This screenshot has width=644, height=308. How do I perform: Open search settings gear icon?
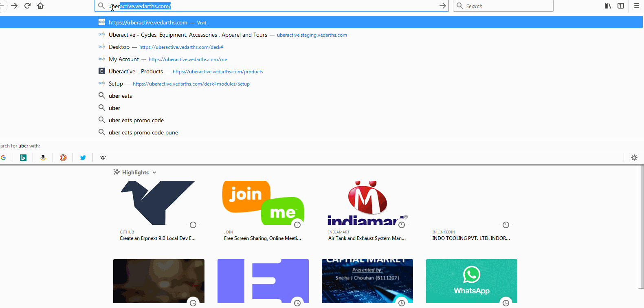click(634, 158)
